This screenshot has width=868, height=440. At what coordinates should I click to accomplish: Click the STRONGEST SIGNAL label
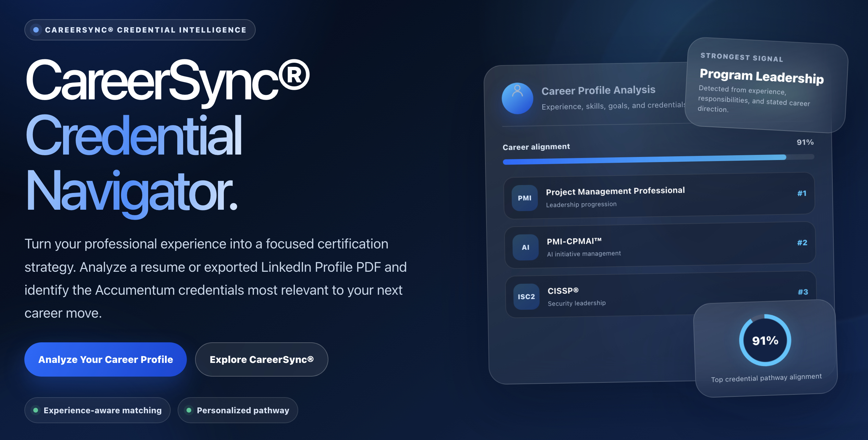(x=742, y=57)
